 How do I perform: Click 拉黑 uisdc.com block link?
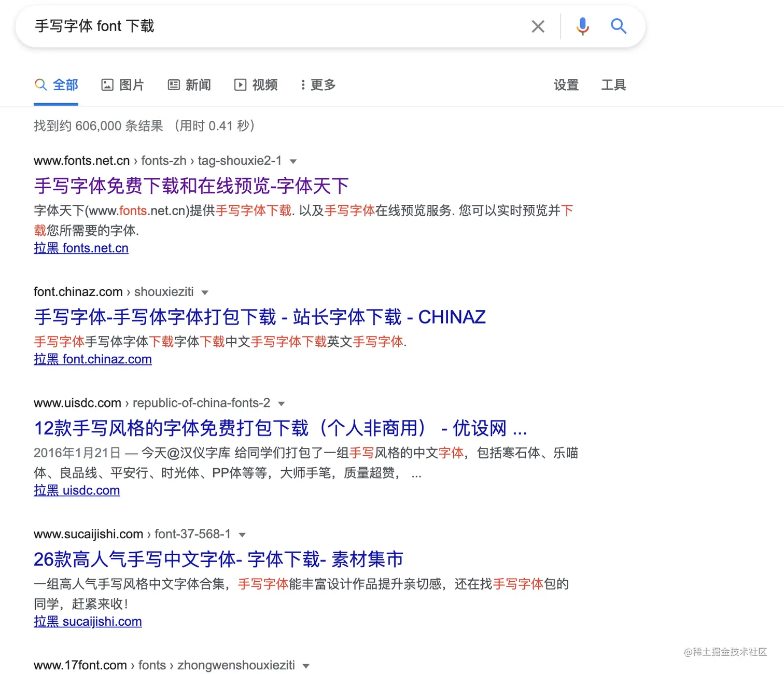coord(77,490)
